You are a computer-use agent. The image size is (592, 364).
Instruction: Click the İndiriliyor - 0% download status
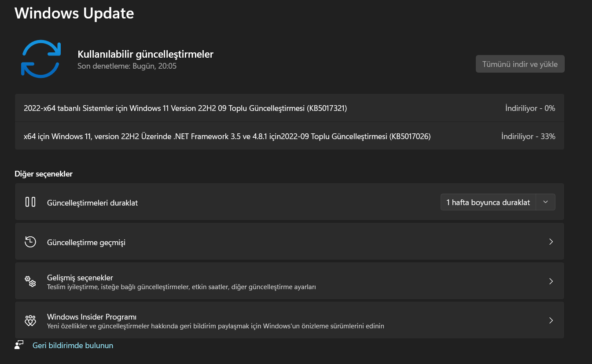click(x=530, y=108)
